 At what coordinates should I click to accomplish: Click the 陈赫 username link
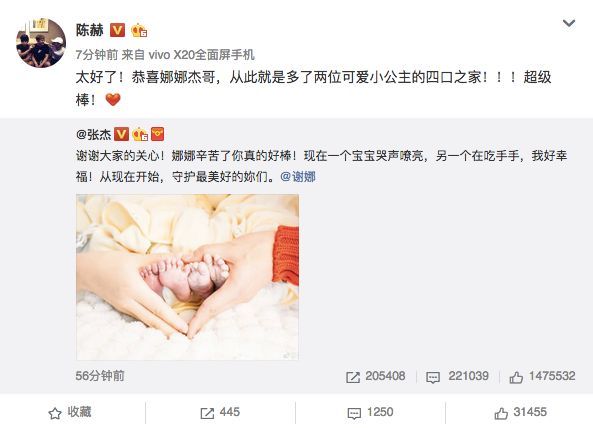tap(90, 30)
